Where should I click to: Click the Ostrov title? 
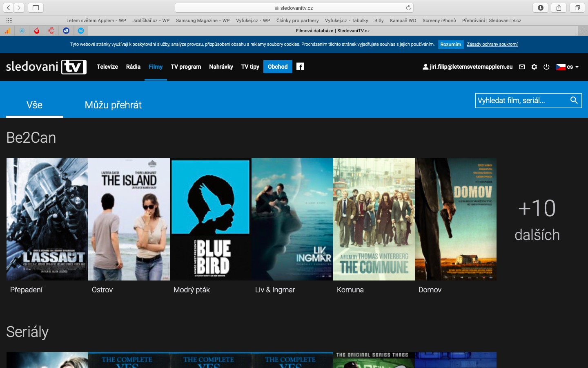(102, 290)
